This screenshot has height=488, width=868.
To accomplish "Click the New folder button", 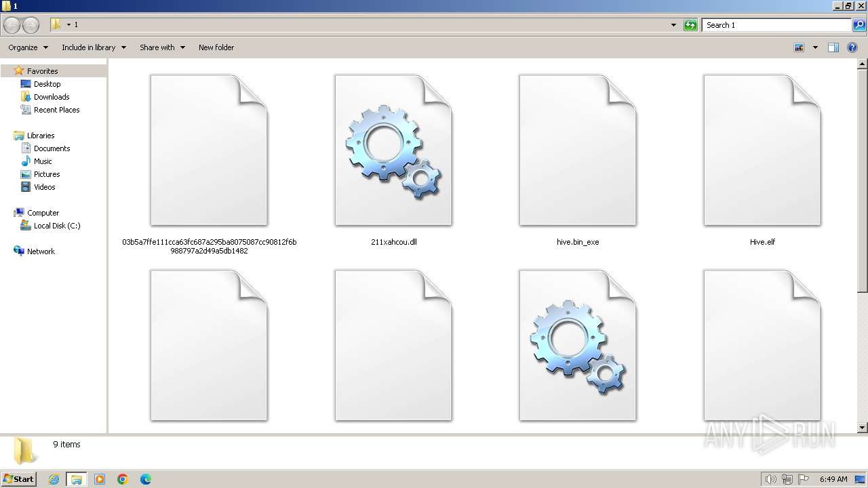I will pyautogui.click(x=216, y=47).
